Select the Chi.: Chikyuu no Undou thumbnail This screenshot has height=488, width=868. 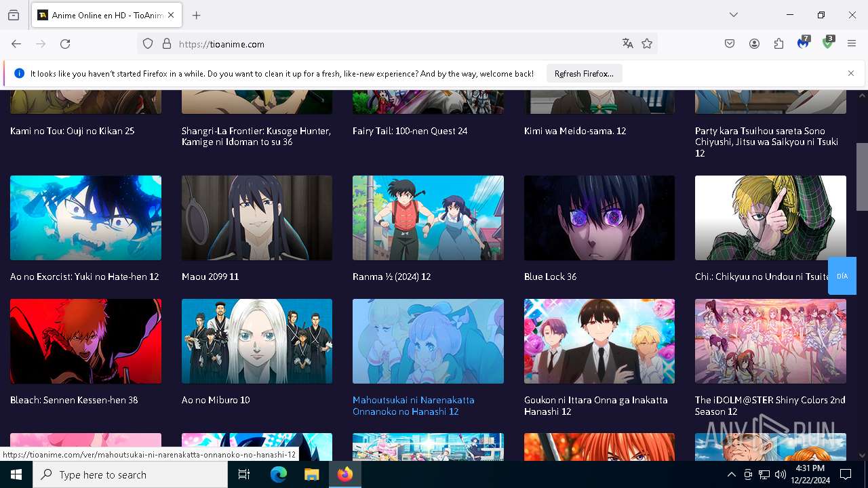[x=770, y=218]
